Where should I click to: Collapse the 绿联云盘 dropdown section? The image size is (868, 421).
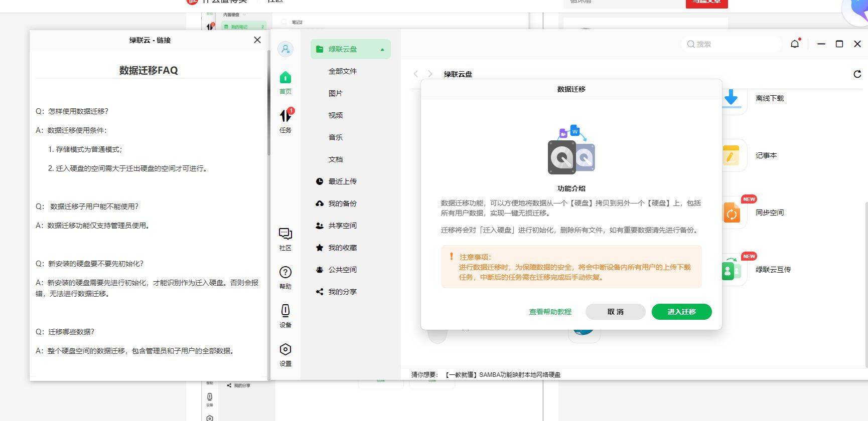pyautogui.click(x=382, y=49)
